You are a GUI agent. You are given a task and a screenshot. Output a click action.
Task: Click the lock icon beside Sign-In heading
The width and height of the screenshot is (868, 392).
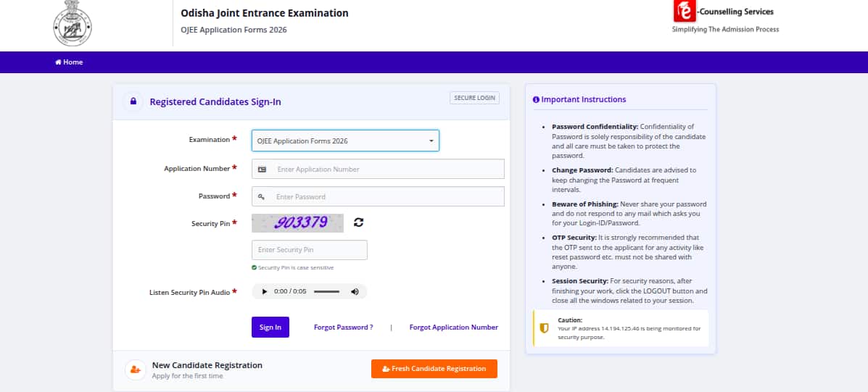tap(133, 101)
